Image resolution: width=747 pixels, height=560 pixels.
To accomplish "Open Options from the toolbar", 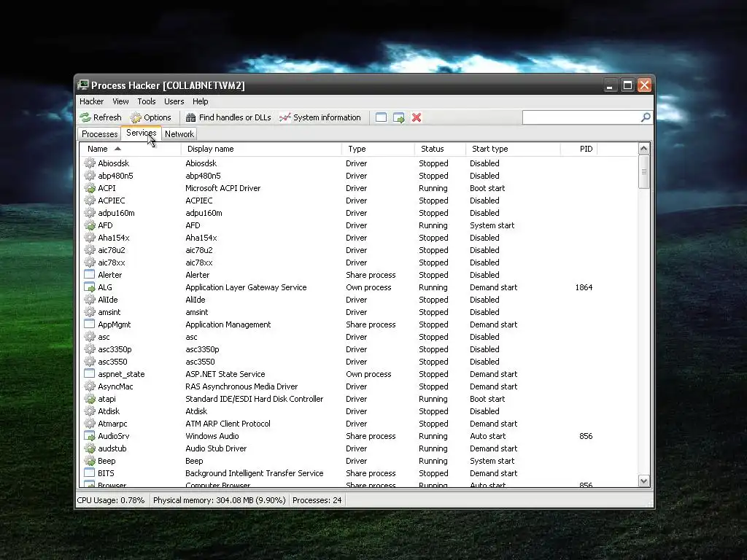I will [150, 117].
